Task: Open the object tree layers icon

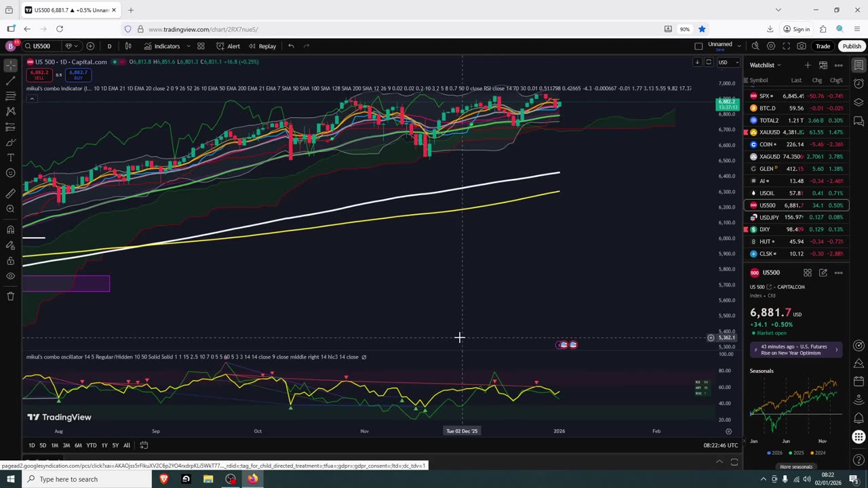Action: click(x=859, y=102)
